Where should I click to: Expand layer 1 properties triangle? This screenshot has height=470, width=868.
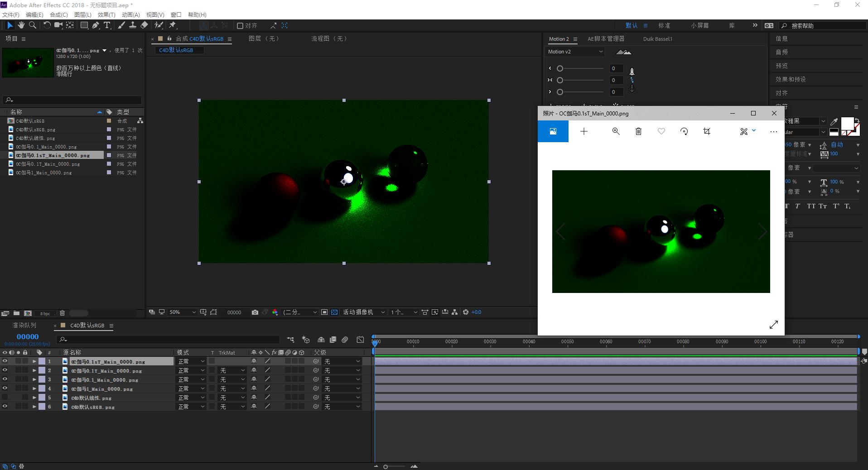point(34,361)
